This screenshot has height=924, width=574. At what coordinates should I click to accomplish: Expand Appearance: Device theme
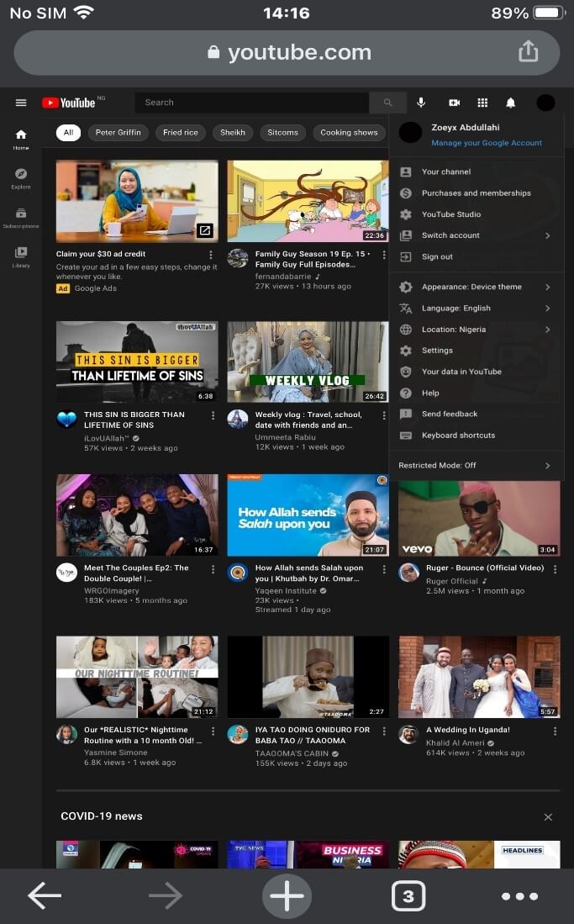[477, 287]
